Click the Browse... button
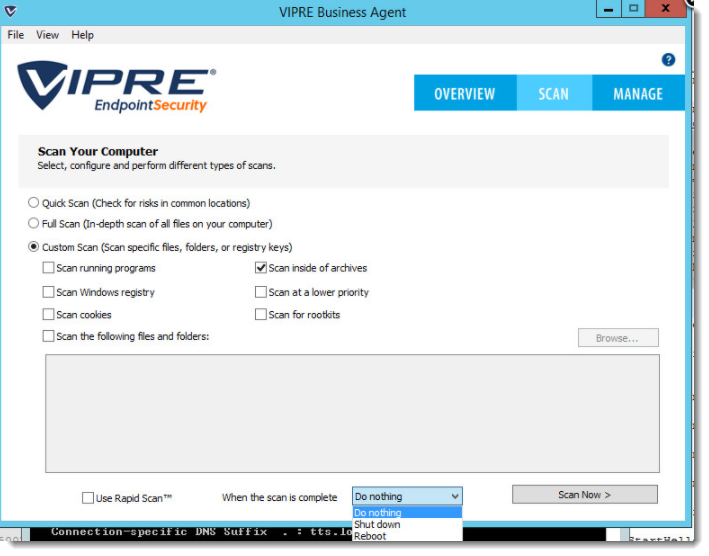The width and height of the screenshot is (709, 556). (618, 338)
